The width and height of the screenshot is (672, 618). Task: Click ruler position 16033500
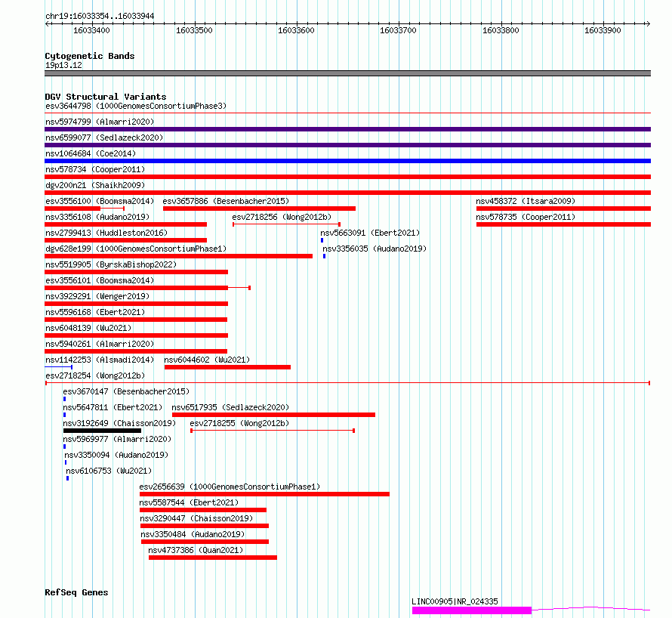pos(194,30)
